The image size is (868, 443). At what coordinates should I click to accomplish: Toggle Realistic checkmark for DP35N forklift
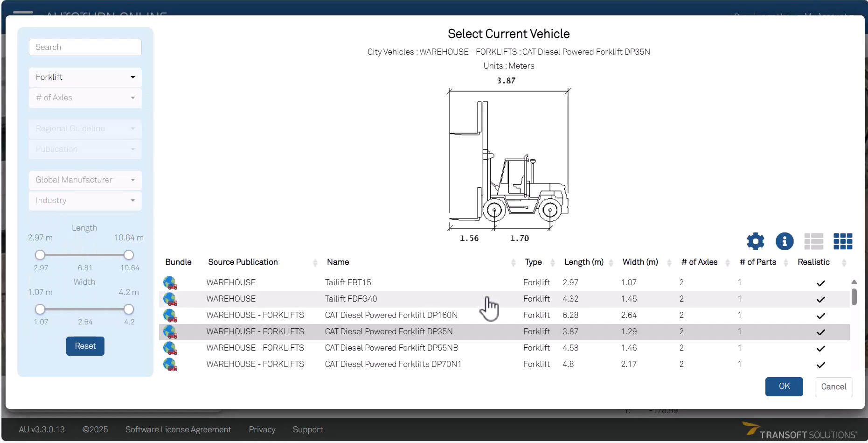pyautogui.click(x=820, y=332)
